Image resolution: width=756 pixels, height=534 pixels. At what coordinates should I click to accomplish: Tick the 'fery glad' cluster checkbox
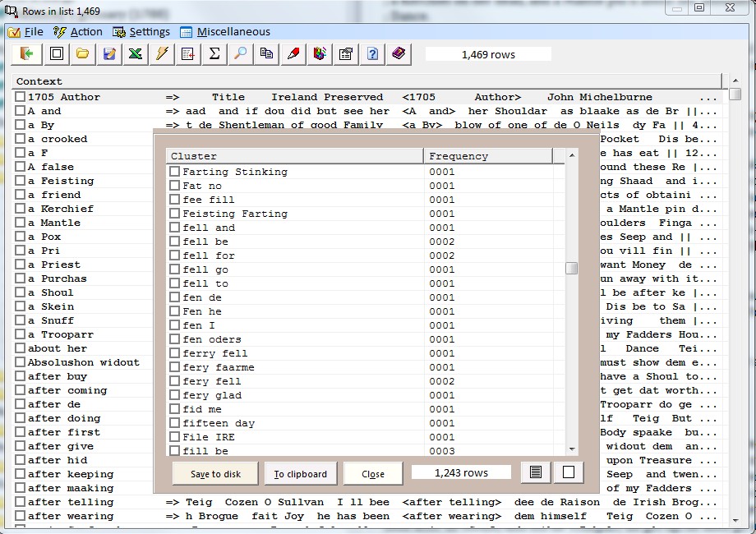[175, 395]
